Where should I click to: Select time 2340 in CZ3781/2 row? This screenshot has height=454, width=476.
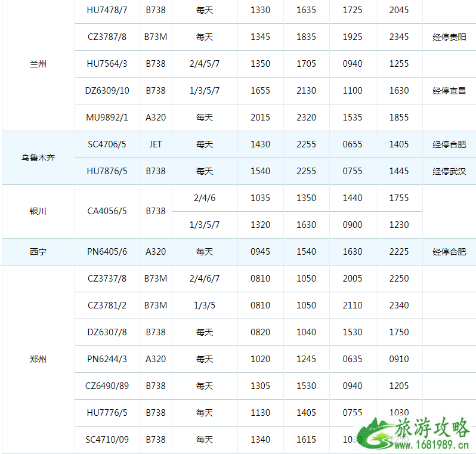(x=399, y=305)
